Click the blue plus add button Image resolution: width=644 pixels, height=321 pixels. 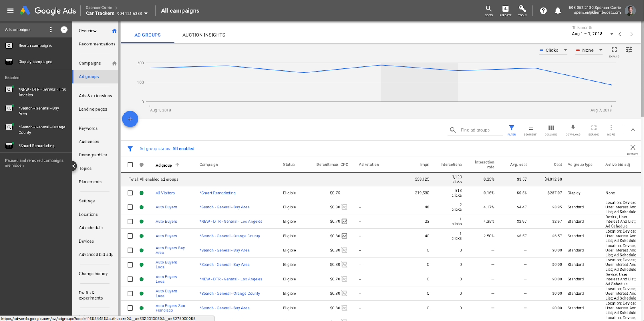(x=130, y=119)
